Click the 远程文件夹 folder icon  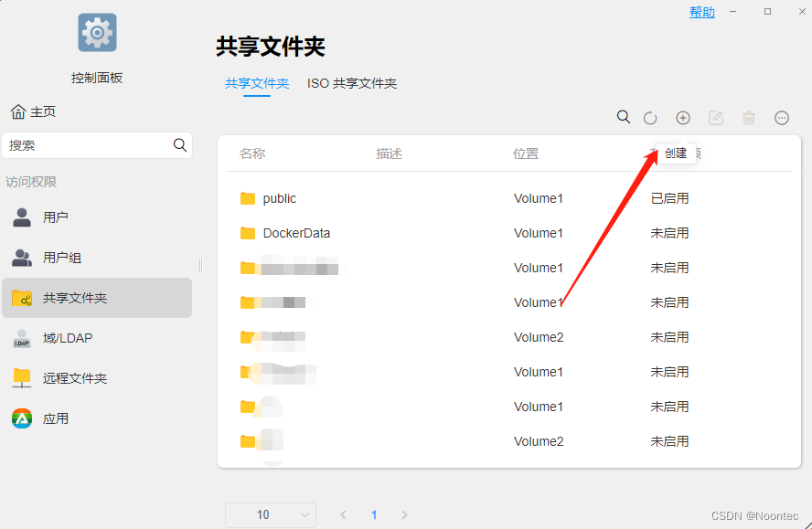tap(22, 378)
